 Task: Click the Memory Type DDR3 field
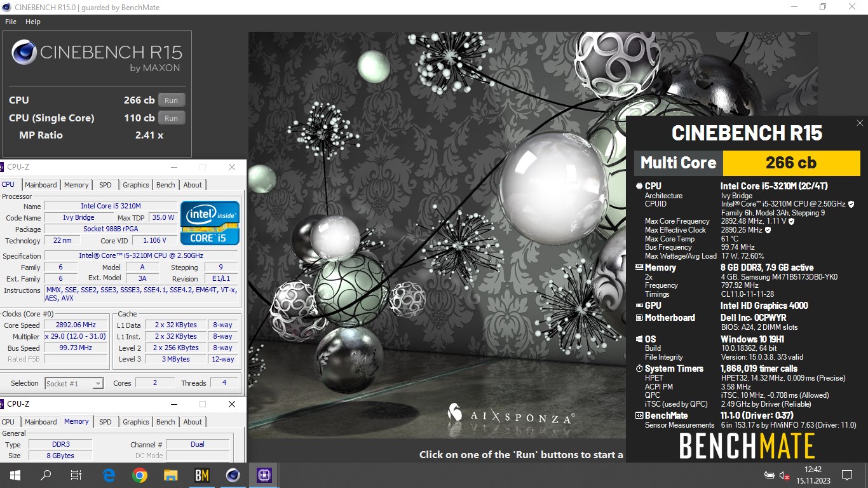point(60,444)
